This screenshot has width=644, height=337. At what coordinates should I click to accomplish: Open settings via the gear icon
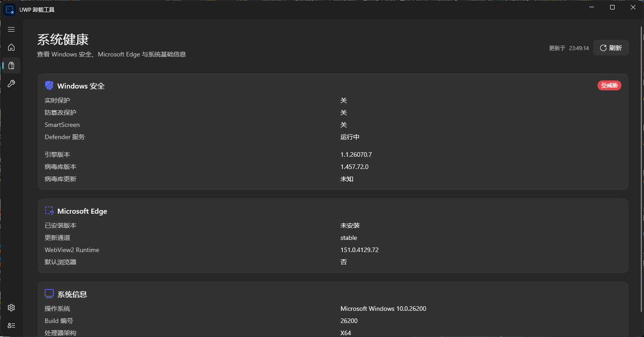[11, 308]
